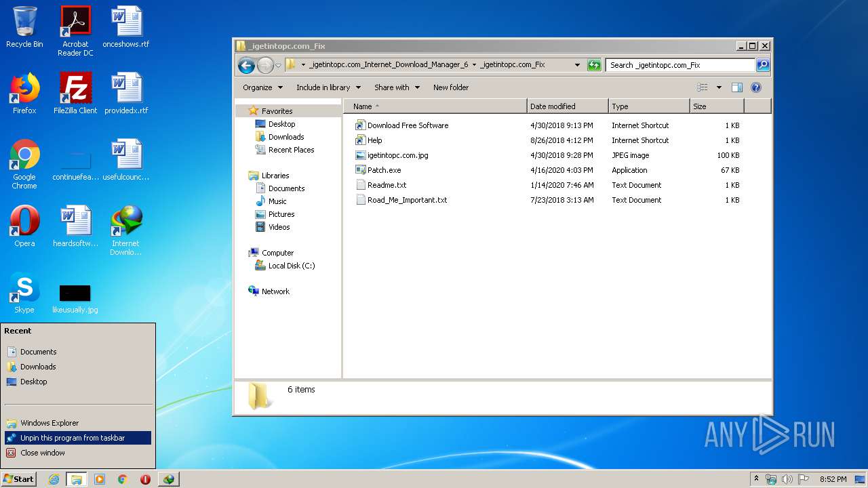Click the Explorer help icon
The height and width of the screenshot is (488, 868).
(756, 87)
